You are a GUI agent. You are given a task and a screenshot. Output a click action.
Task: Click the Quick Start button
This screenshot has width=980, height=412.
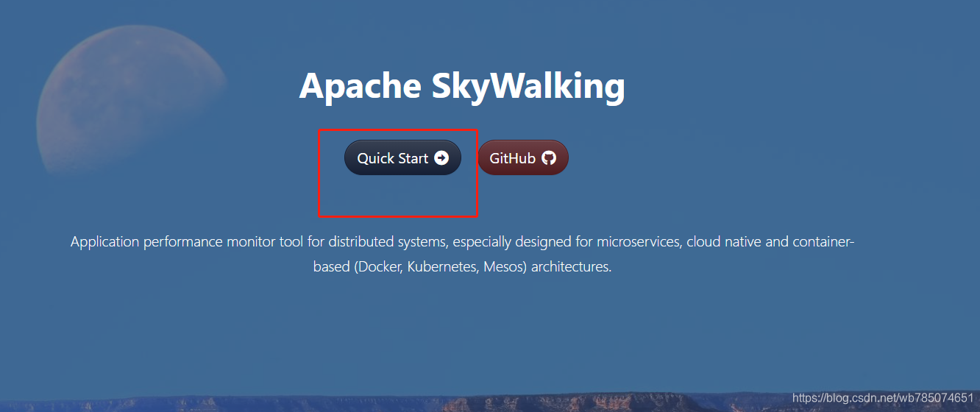tap(402, 157)
